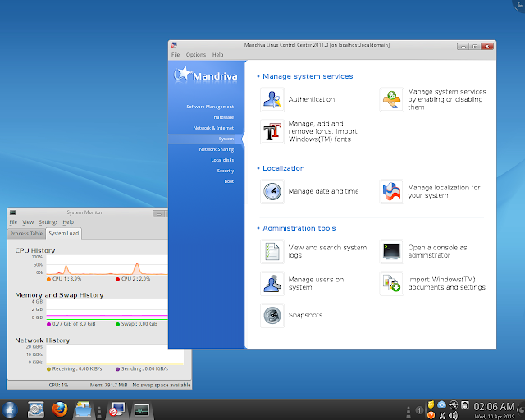This screenshot has height=420, width=525.
Task: Open the Manage date and time clock icon
Action: pyautogui.click(x=272, y=192)
